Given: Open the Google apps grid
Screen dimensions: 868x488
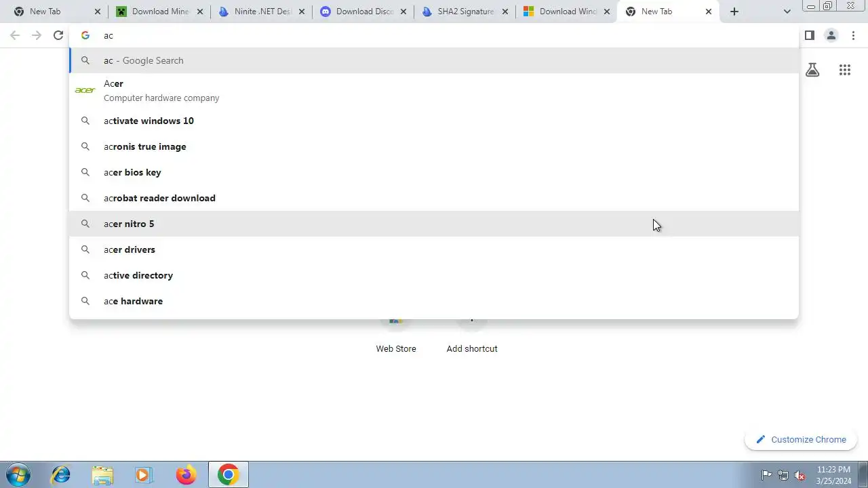Looking at the screenshot, I should pyautogui.click(x=844, y=70).
